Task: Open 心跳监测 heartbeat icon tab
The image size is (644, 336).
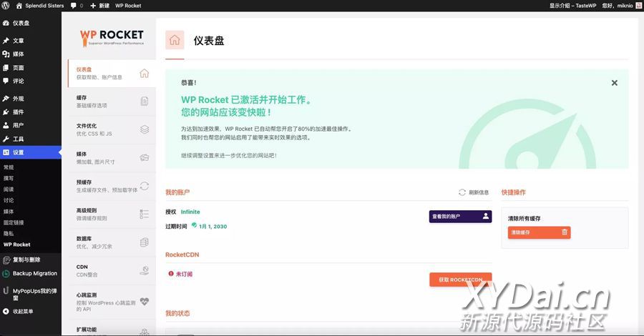Action: 144,301
